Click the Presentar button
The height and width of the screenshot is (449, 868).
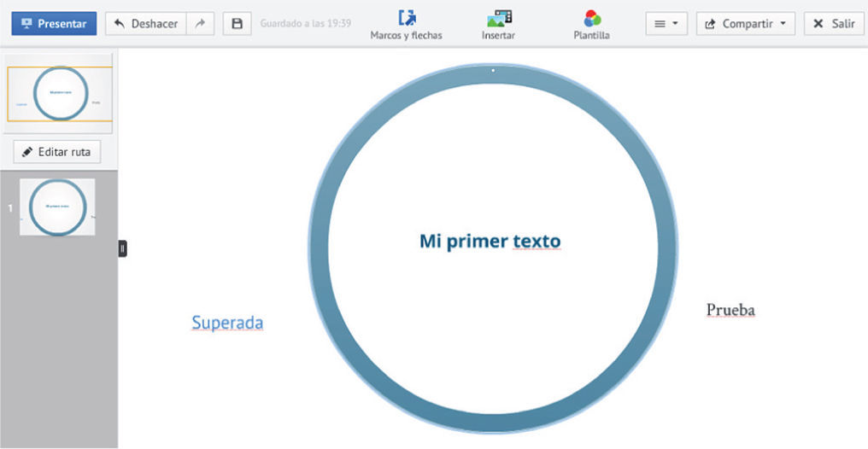[x=54, y=24]
